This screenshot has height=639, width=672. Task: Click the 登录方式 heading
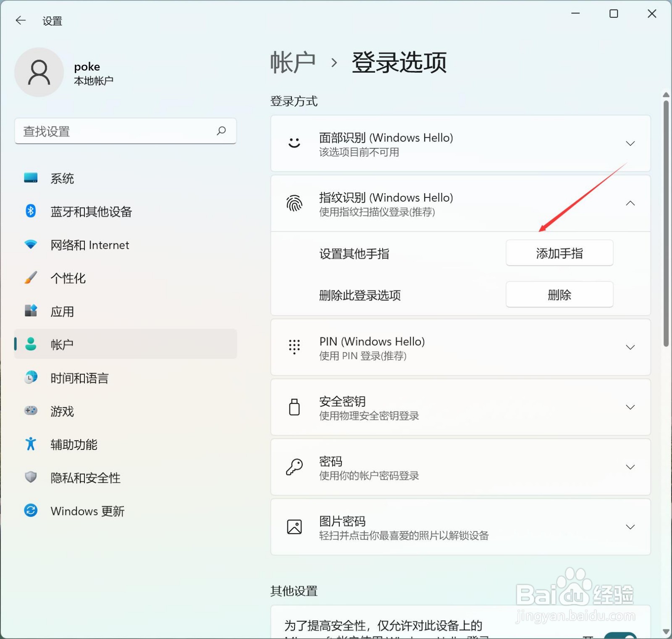coord(294,101)
